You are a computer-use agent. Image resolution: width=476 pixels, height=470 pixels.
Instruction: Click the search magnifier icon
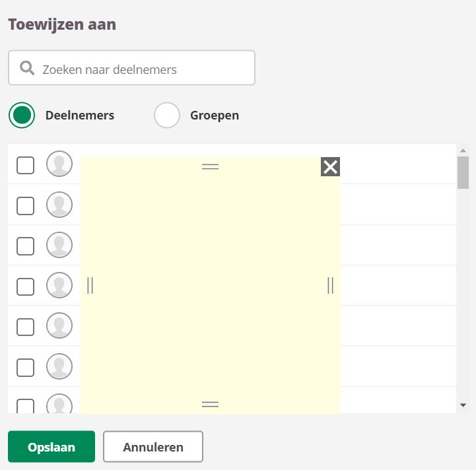click(x=27, y=68)
